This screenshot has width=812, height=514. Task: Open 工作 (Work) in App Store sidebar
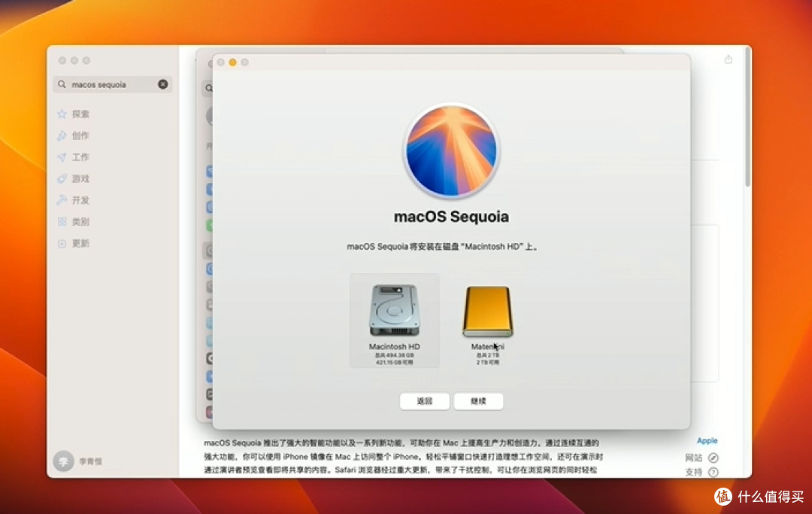80,157
